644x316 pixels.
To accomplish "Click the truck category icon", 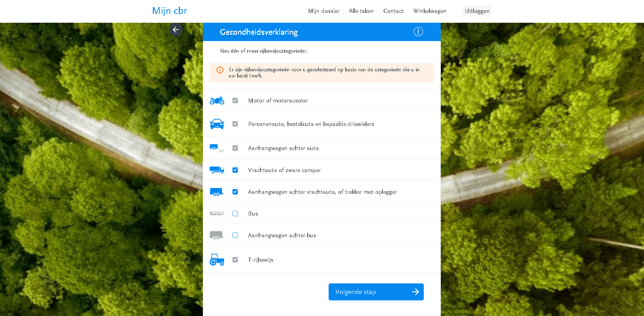I will click(x=217, y=170).
